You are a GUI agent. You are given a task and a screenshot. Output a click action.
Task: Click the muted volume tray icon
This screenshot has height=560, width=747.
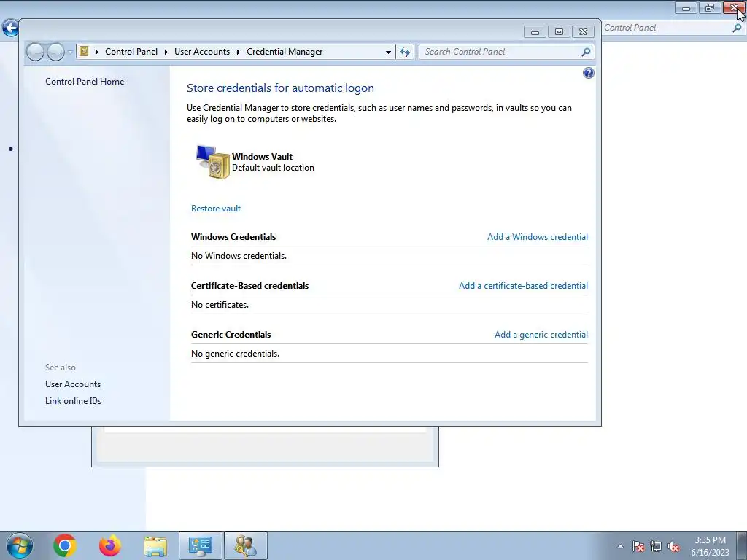(x=673, y=546)
